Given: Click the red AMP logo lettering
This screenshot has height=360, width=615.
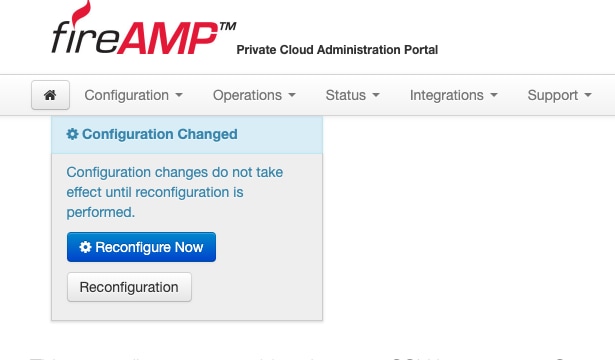Looking at the screenshot, I should (167, 38).
